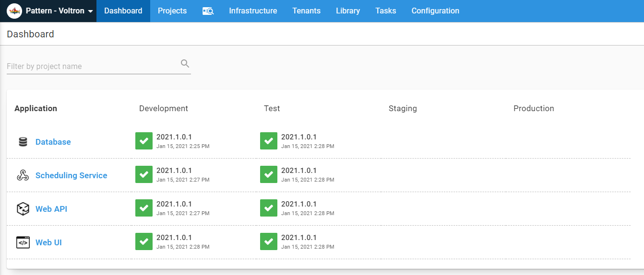Click the magnifier icon in project filter

pos(185,64)
